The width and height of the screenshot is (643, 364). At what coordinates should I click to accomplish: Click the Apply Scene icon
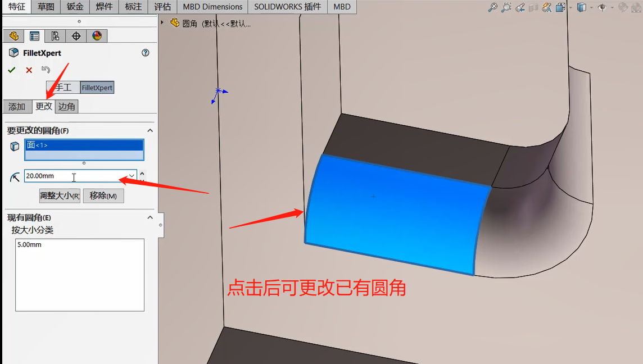point(636,7)
